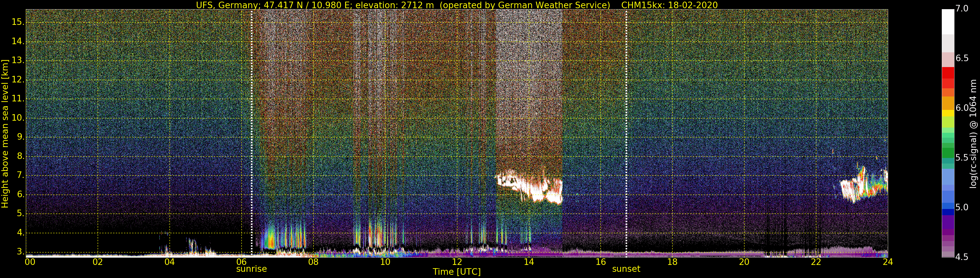Click the '13.' km tick on the height axis

(18, 61)
